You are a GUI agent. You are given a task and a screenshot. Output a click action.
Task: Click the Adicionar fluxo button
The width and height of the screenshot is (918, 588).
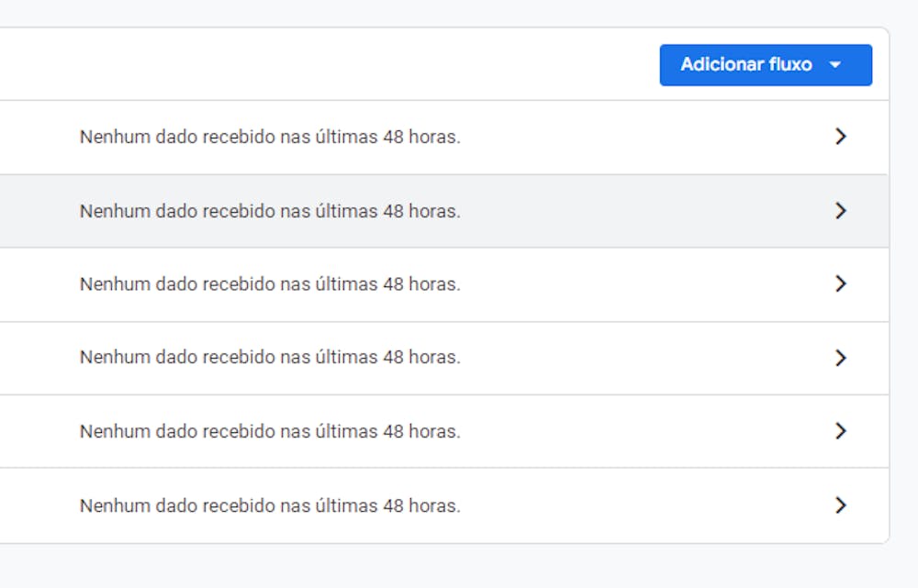click(745, 65)
